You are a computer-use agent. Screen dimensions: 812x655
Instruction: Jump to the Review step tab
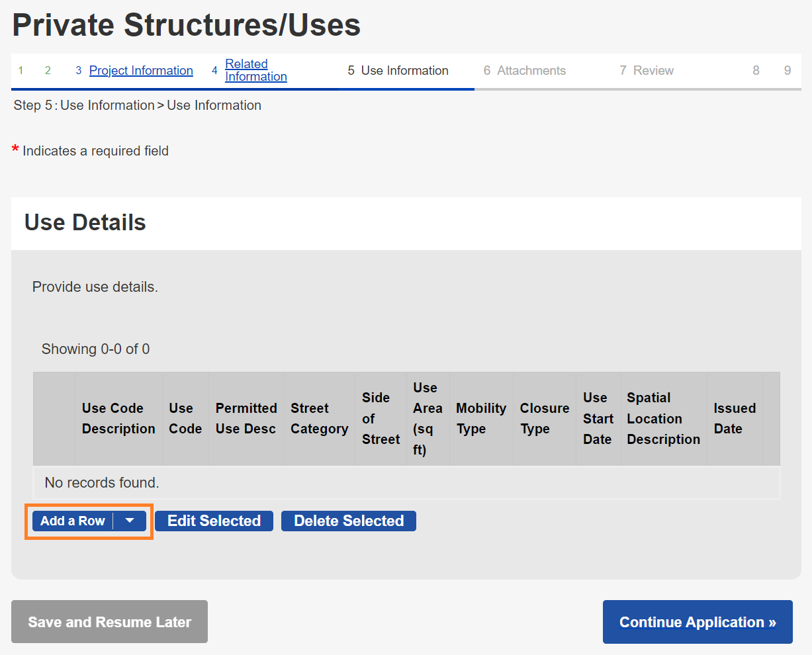(x=653, y=71)
